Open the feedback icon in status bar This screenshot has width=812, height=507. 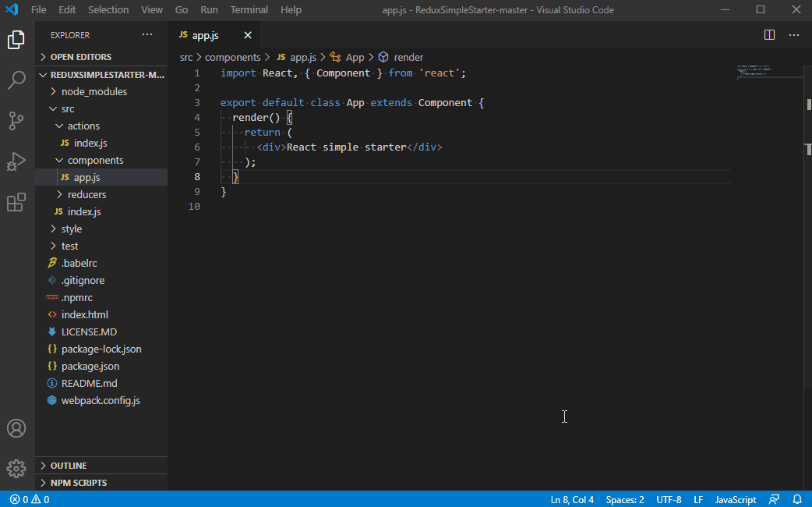tap(774, 499)
